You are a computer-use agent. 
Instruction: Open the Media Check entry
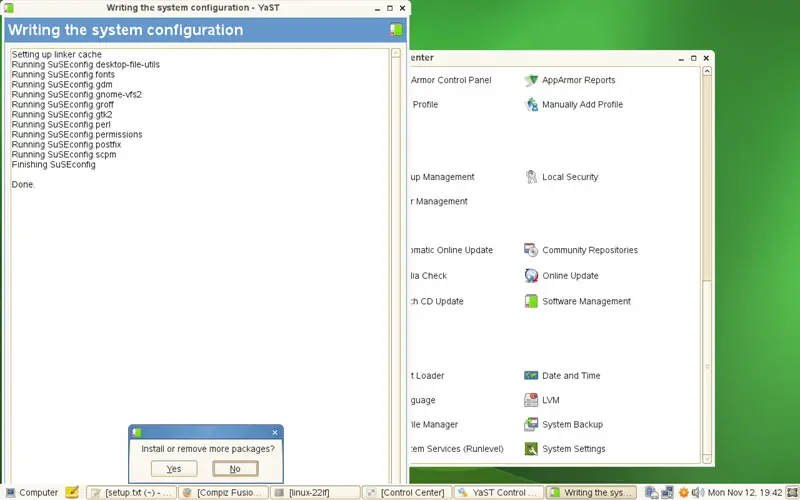pyautogui.click(x=429, y=276)
